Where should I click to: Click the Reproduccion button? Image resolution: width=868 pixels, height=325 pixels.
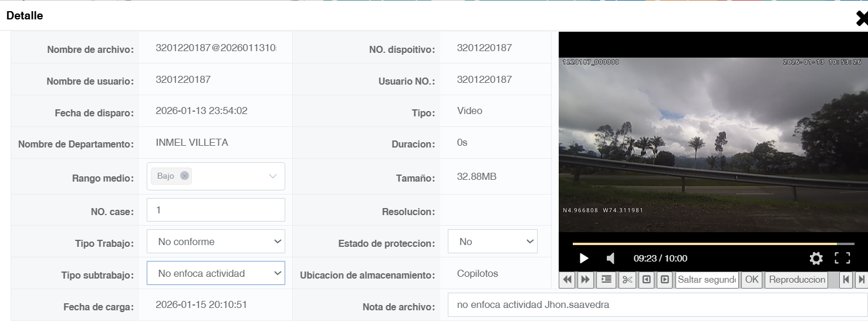tap(796, 280)
